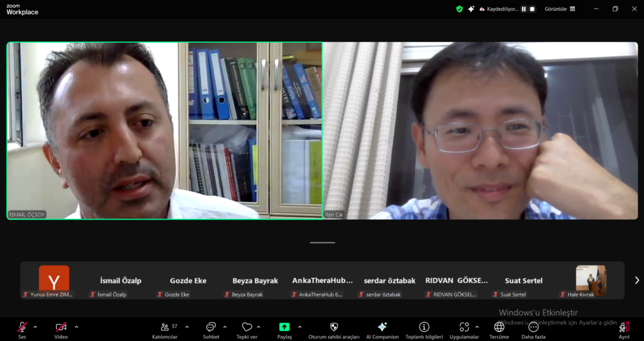Select Yunus Emre participant tile
Screen dimensions: 644x341
coord(54,281)
